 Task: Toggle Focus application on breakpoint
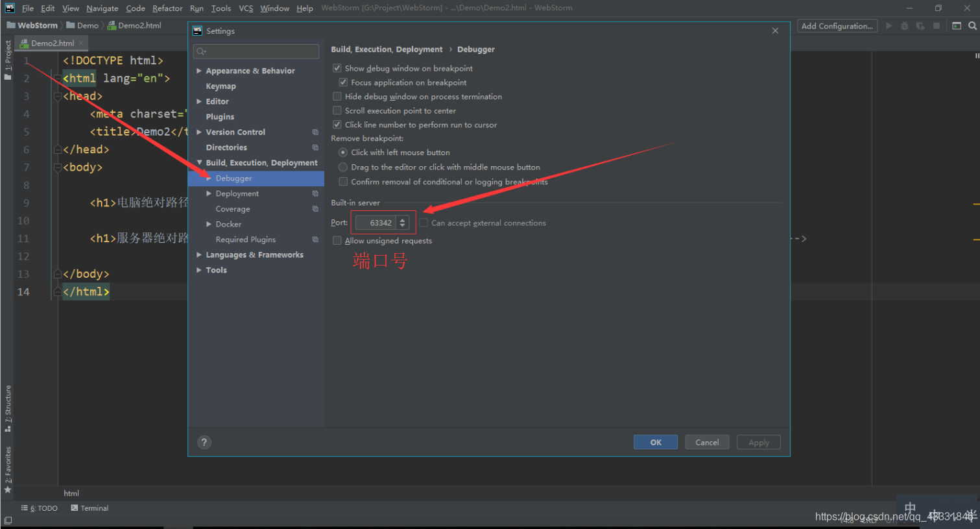[343, 82]
